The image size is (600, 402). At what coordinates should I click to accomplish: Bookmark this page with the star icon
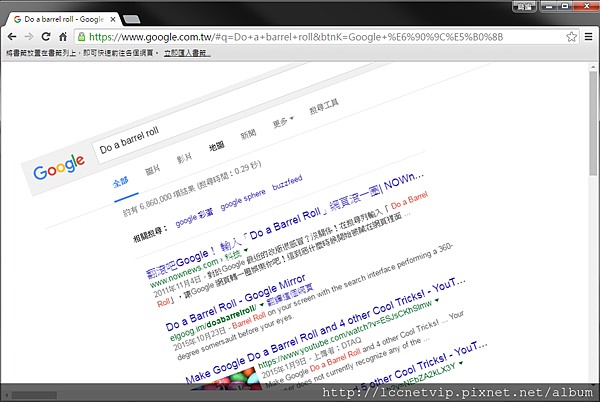click(x=571, y=36)
